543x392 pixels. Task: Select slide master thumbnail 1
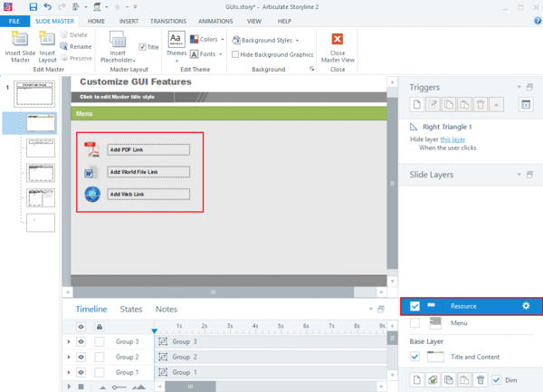pos(34,93)
